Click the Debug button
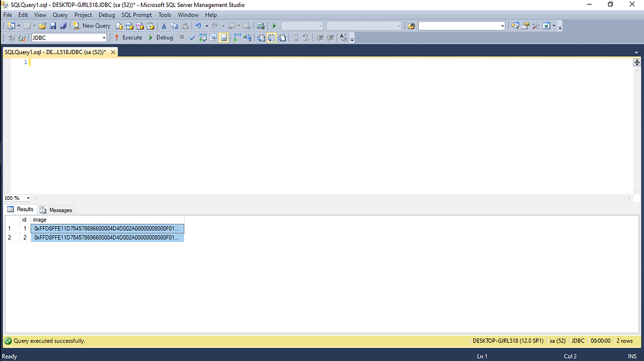The height and width of the screenshot is (361, 644). point(163,37)
